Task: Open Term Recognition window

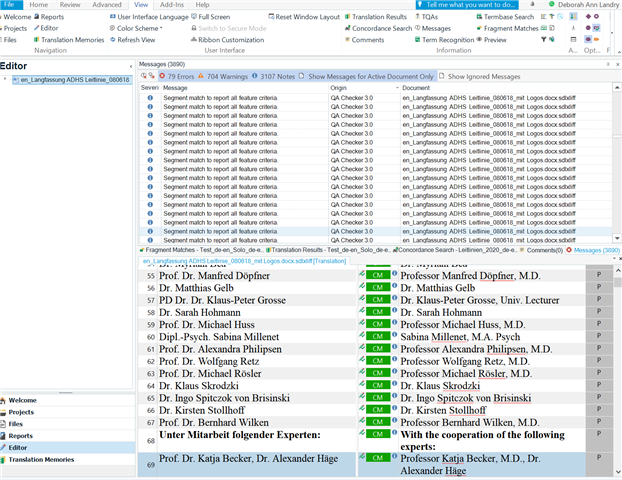Action: (x=444, y=40)
